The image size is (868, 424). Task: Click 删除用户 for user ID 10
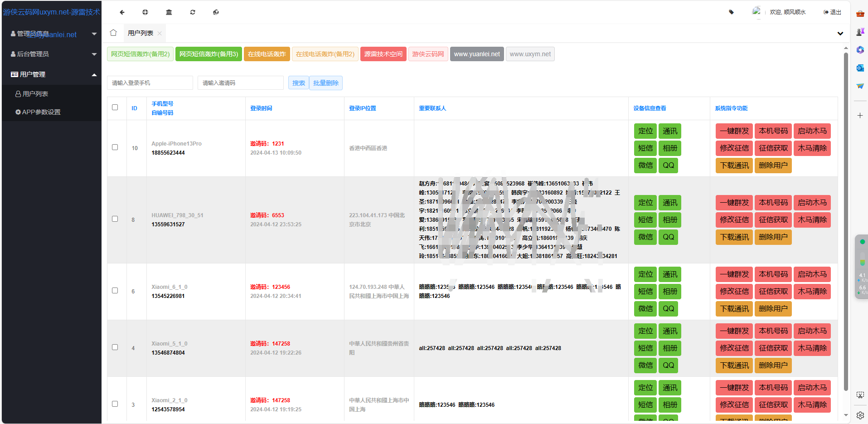pos(773,166)
